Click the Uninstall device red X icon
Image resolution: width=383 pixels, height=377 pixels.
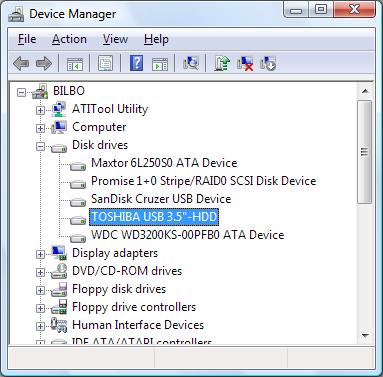tap(245, 63)
